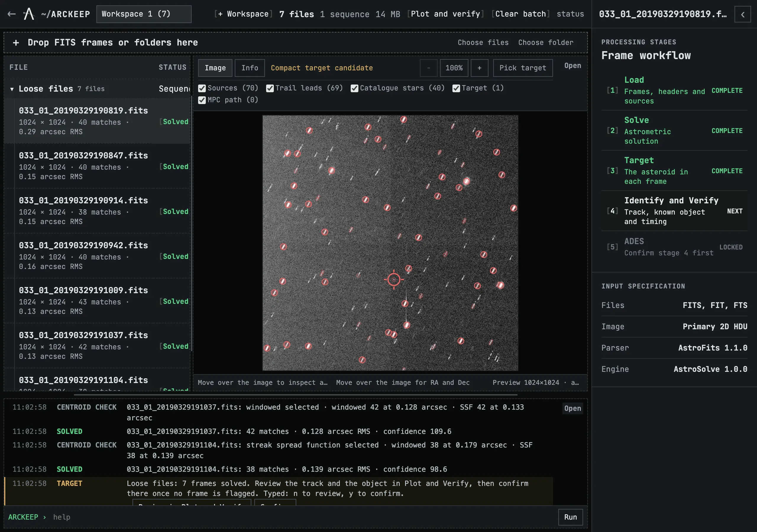
Task: Open the Workspace 1 (7) selector
Action: pos(144,14)
